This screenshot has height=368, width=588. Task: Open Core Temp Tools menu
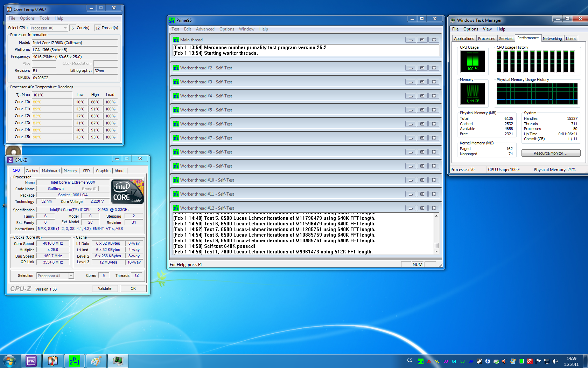coord(44,18)
